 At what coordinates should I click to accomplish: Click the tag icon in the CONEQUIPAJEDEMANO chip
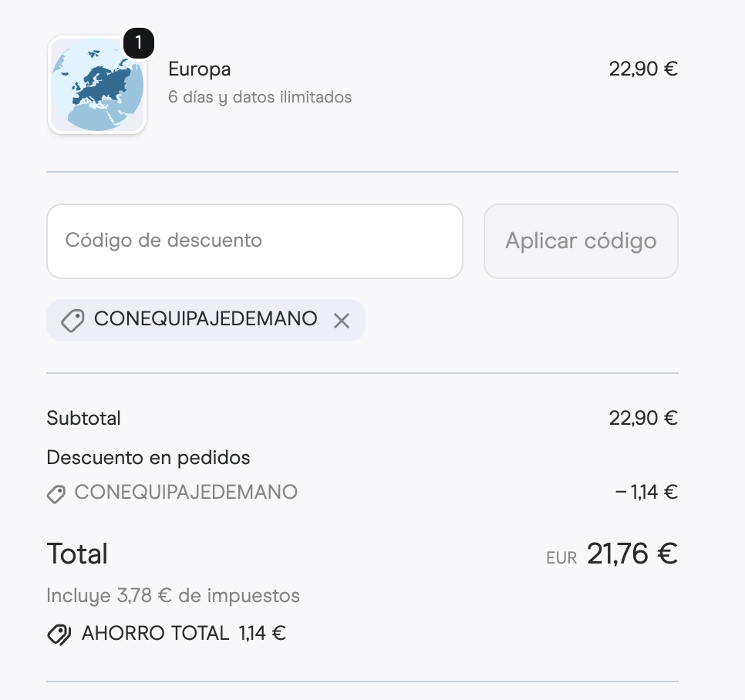(72, 319)
